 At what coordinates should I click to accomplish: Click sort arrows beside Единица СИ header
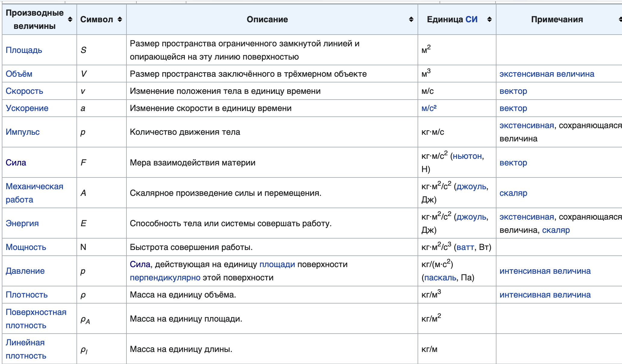pos(490,19)
